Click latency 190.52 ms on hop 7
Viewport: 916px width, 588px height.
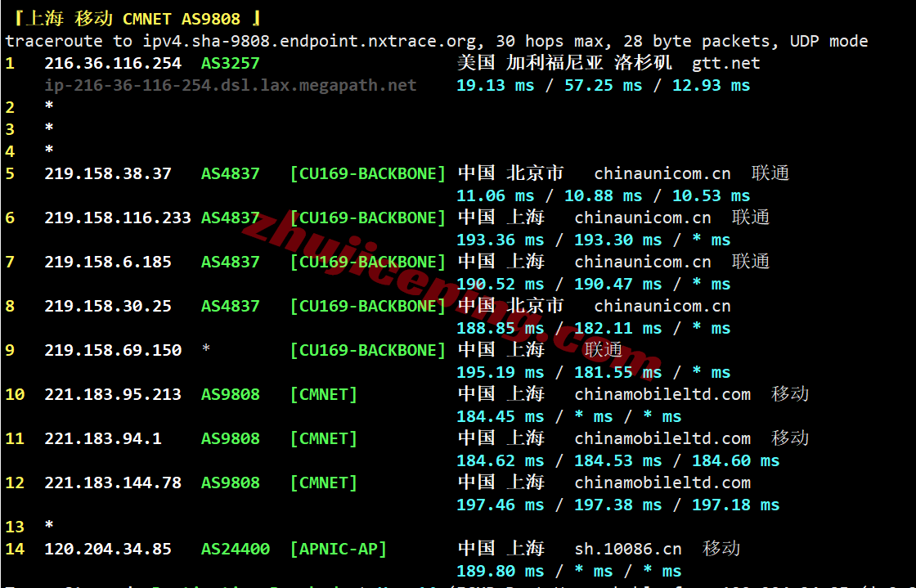click(x=500, y=285)
